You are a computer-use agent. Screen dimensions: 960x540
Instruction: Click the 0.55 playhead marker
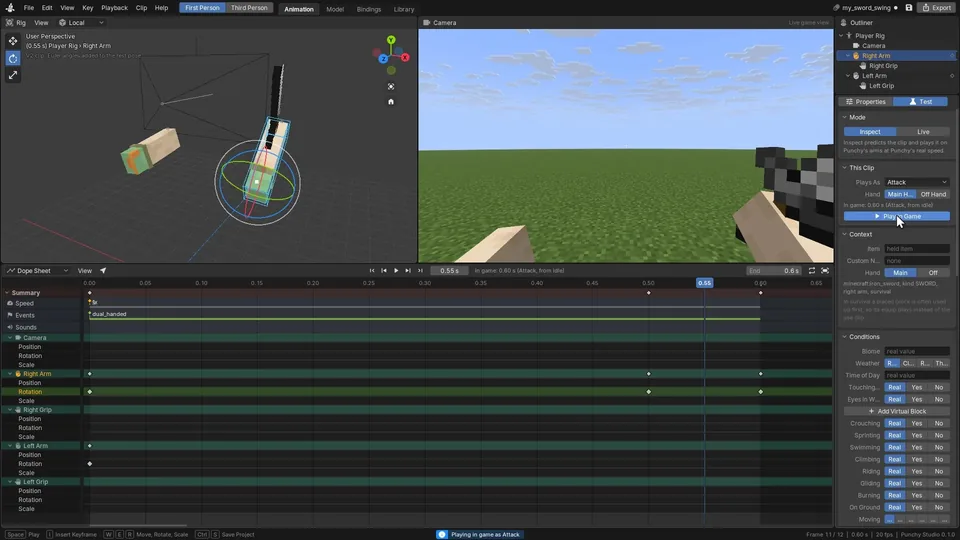coord(704,283)
